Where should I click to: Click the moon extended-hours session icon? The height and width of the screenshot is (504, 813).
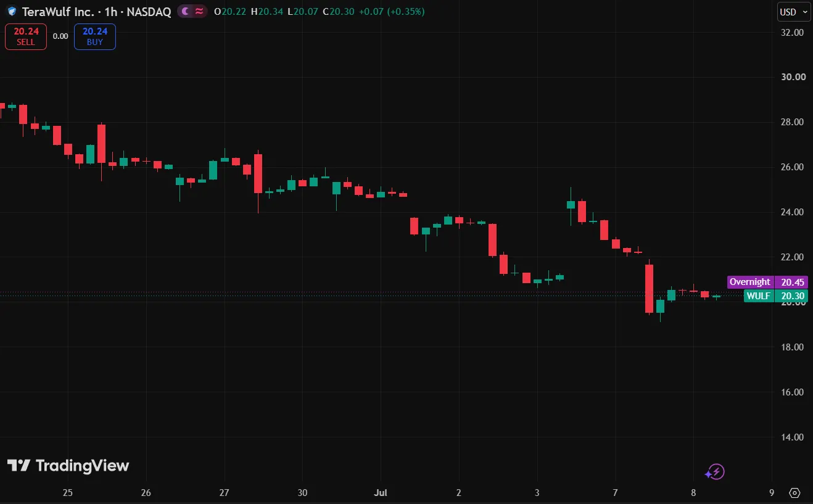tap(186, 12)
